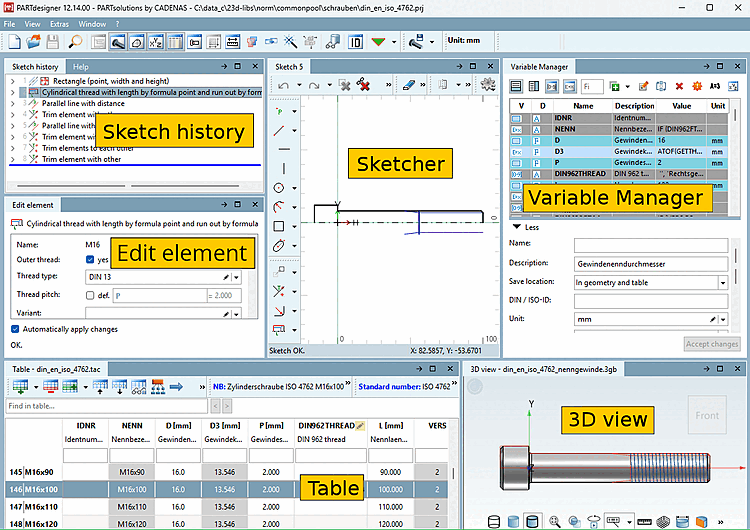
Task: Toggle the list view button in Variable Manager
Action: (x=516, y=87)
